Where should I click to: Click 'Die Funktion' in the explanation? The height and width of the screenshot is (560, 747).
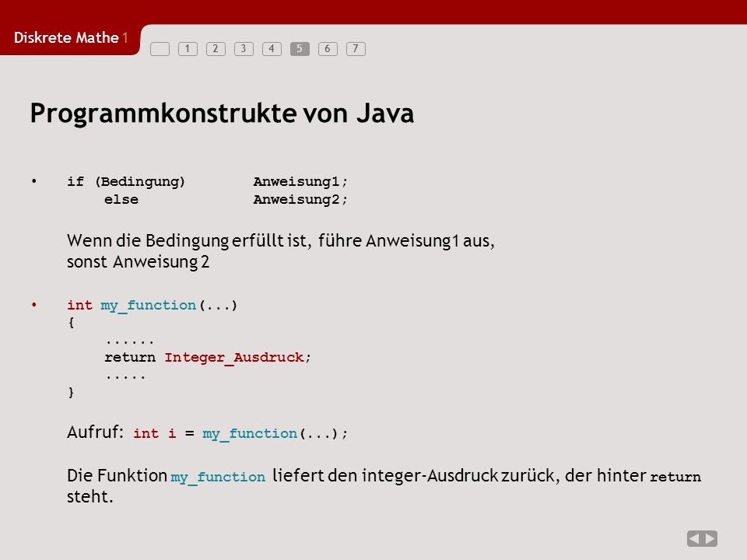[117, 476]
